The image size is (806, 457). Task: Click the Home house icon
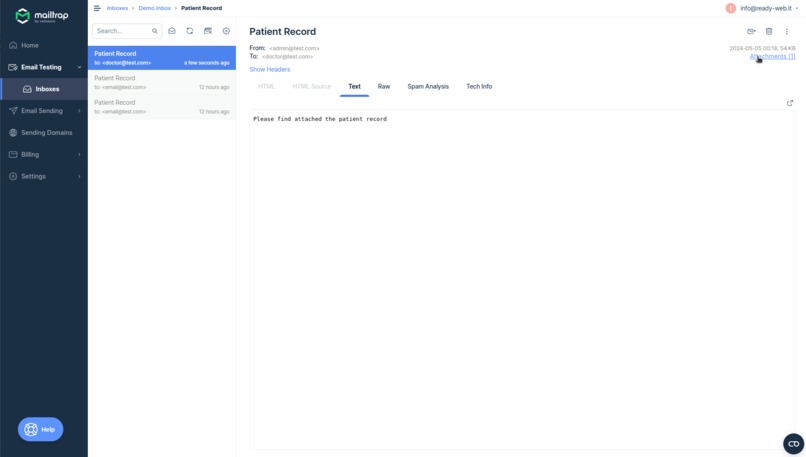[13, 45]
